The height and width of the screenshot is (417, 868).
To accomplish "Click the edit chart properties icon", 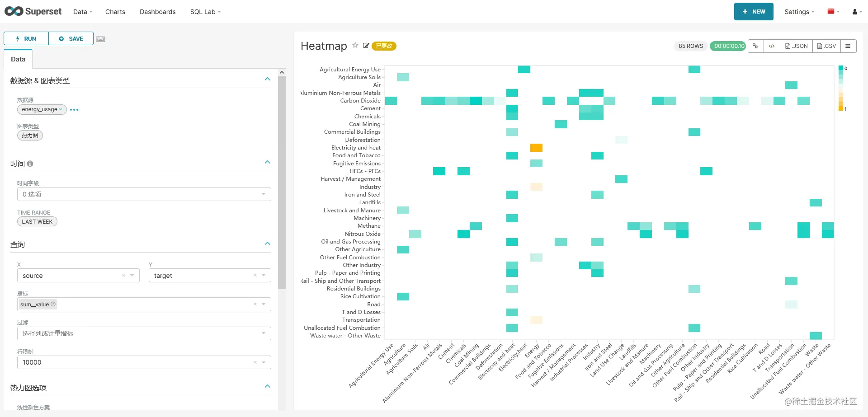I will (366, 46).
